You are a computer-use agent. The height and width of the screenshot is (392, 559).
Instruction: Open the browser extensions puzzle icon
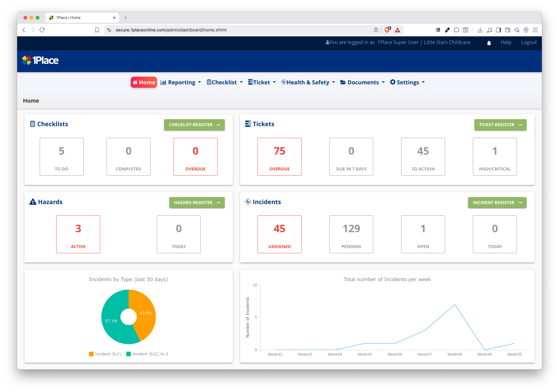456,30
